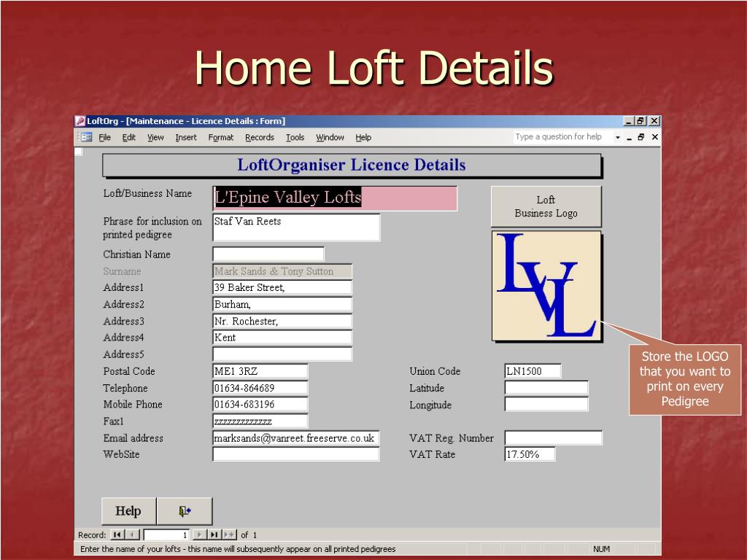Viewport: 747px width, 560px height.
Task: Click the Postal Code field ME1 3RZ
Action: click(260, 371)
